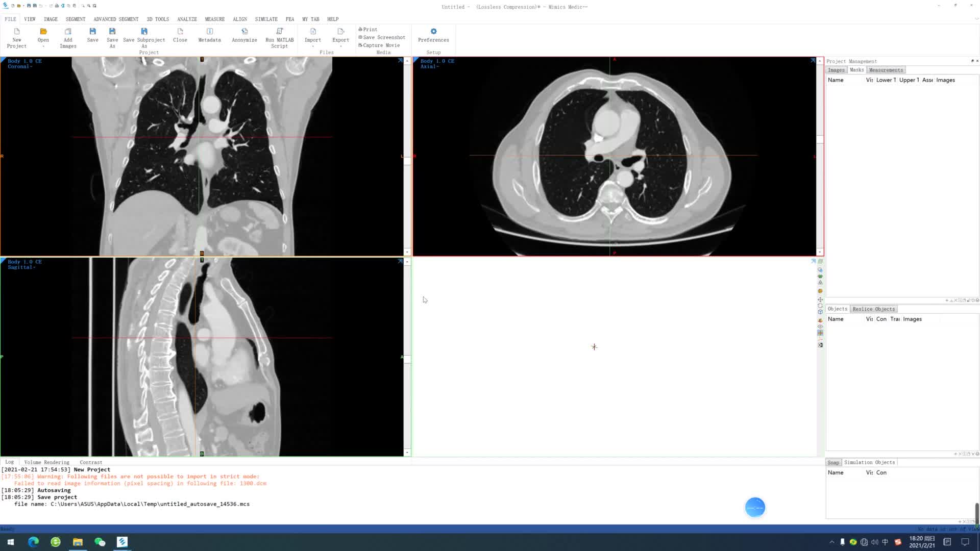Expand the Import dropdown arrow
The width and height of the screenshot is (980, 551).
[313, 46]
